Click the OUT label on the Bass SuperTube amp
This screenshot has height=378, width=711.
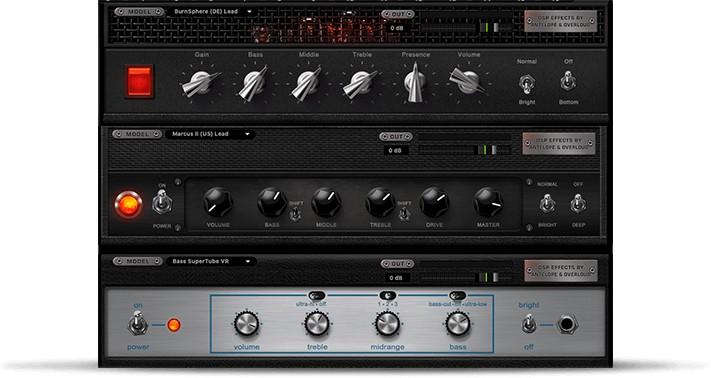click(x=397, y=264)
